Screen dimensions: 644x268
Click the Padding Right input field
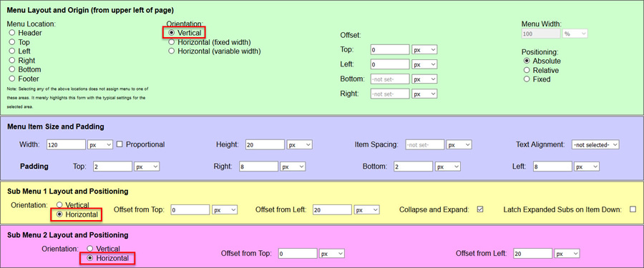click(258, 167)
